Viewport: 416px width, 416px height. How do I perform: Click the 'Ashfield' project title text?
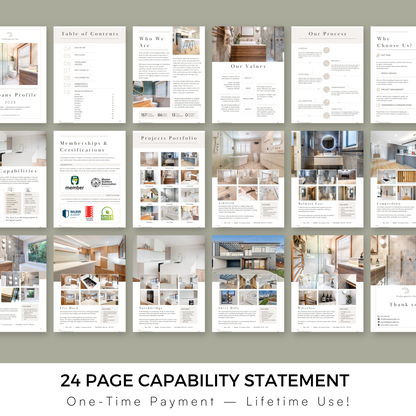[226, 203]
